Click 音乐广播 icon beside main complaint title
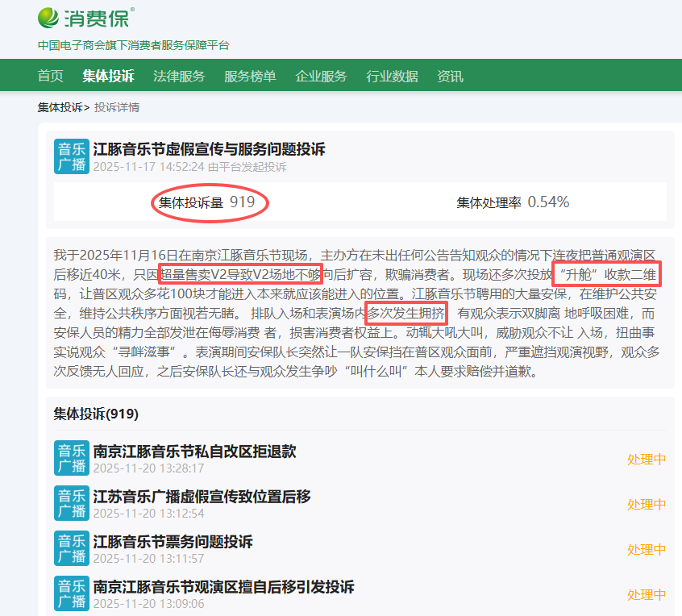This screenshot has width=682, height=616. coord(71,156)
